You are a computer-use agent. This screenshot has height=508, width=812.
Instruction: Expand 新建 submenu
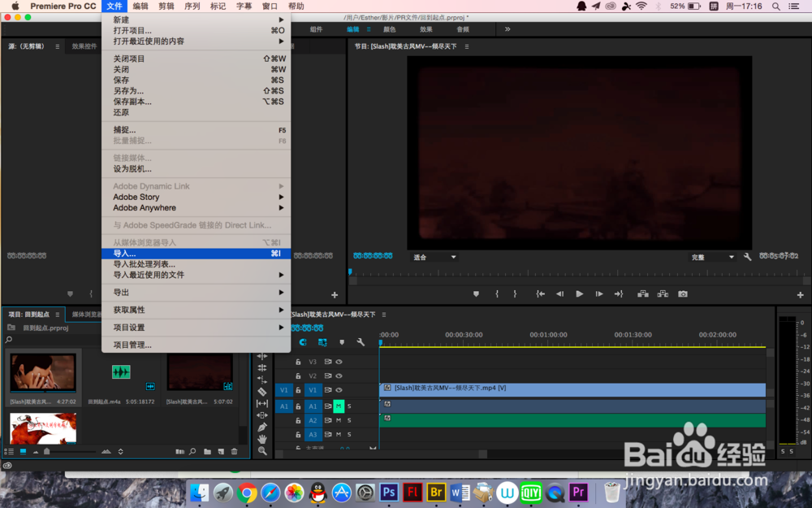tap(197, 20)
